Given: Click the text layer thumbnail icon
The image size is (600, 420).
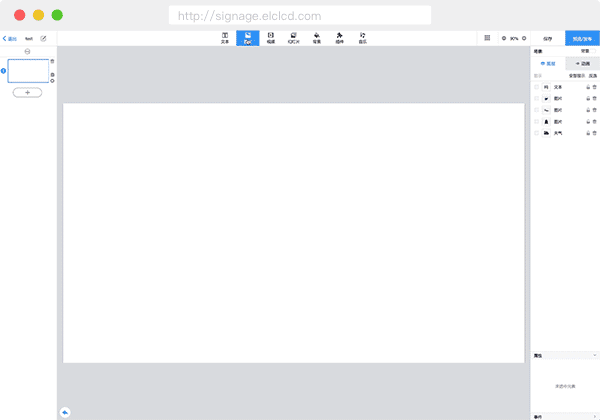Looking at the screenshot, I should pyautogui.click(x=546, y=87).
